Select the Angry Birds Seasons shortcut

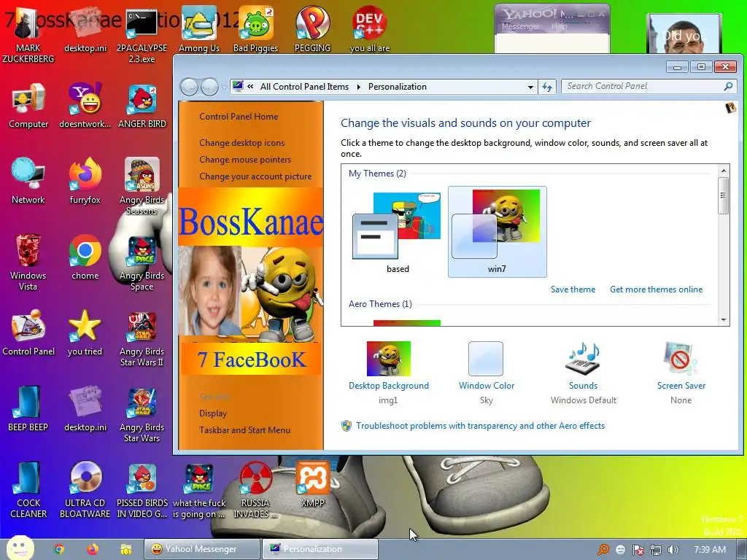coord(142,187)
